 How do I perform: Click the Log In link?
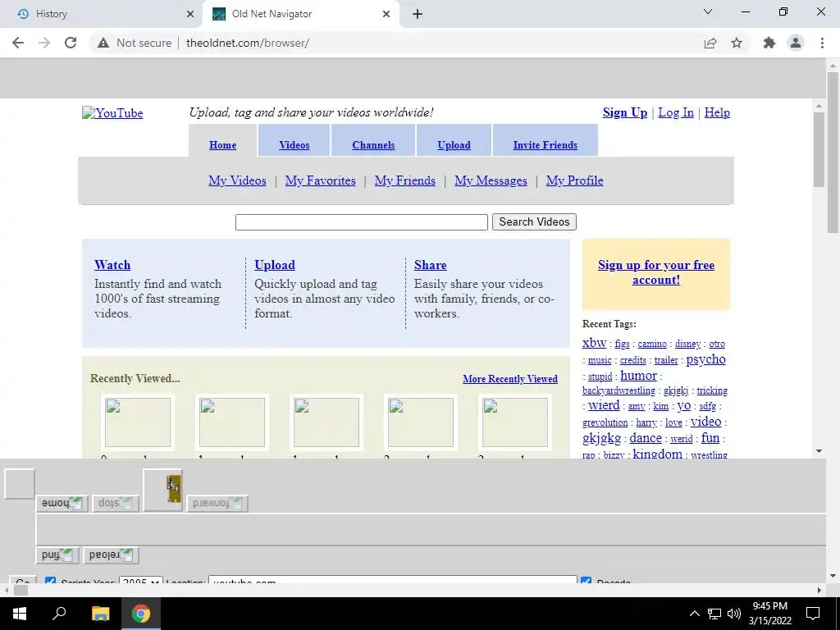click(676, 112)
